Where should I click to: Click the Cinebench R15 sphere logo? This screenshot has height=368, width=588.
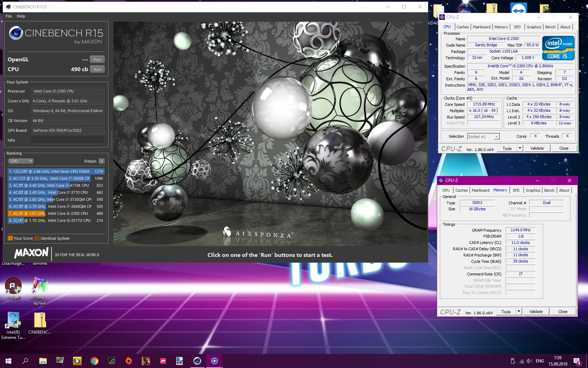tap(16, 33)
